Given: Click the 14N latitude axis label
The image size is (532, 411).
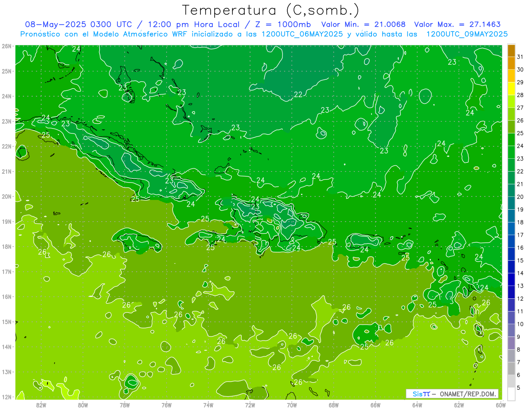Looking at the screenshot, I should point(7,347).
